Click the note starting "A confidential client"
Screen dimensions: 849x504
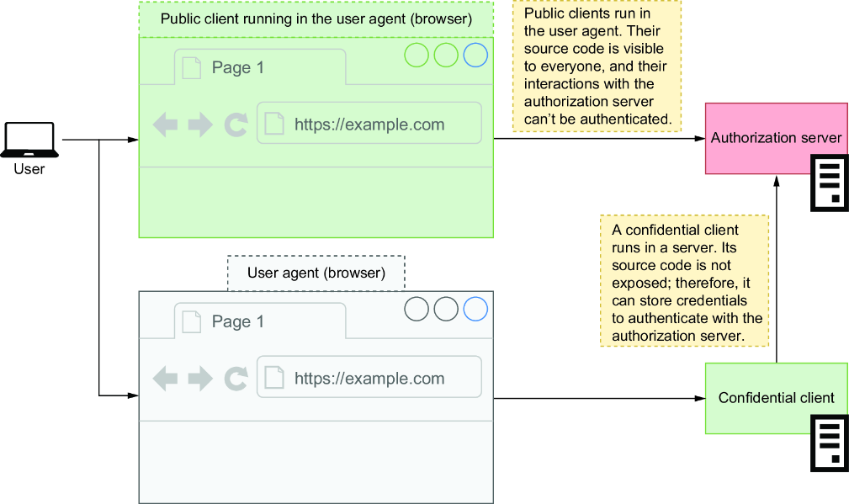click(684, 282)
